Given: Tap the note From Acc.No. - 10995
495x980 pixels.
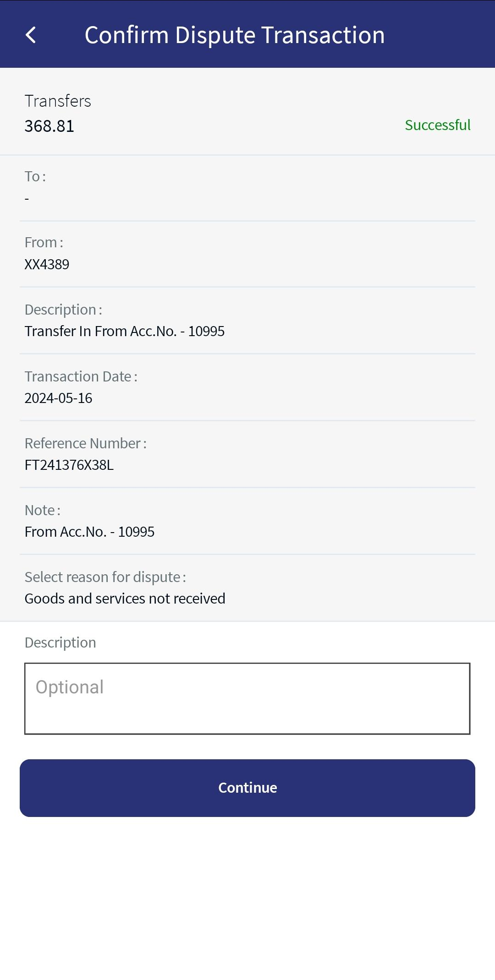Looking at the screenshot, I should click(x=89, y=532).
